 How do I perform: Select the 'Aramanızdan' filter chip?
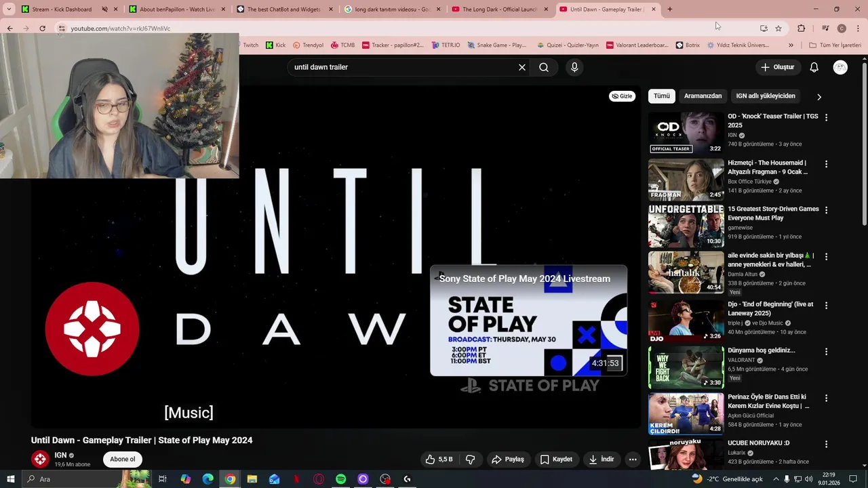[703, 96]
